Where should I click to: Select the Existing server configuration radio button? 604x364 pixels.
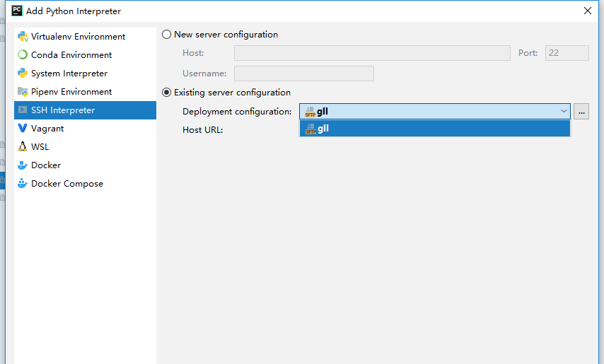click(x=166, y=93)
